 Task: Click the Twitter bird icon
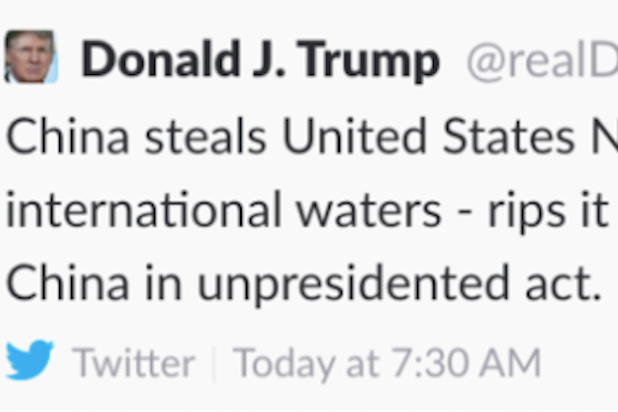point(30,362)
